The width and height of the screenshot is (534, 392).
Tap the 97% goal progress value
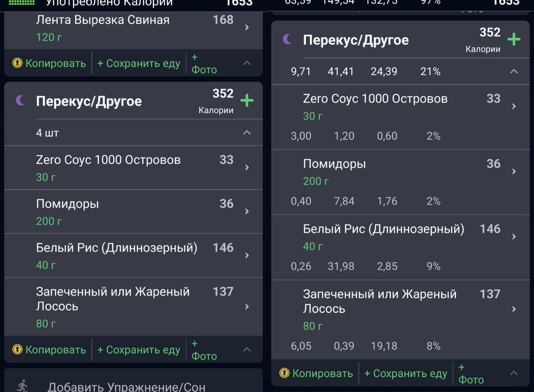point(430,2)
